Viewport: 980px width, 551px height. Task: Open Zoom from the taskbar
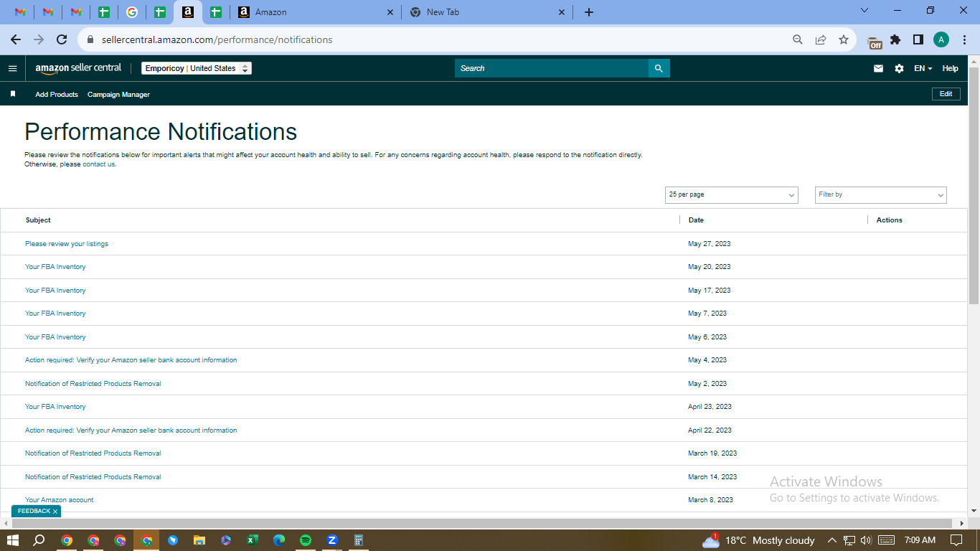tap(332, 540)
